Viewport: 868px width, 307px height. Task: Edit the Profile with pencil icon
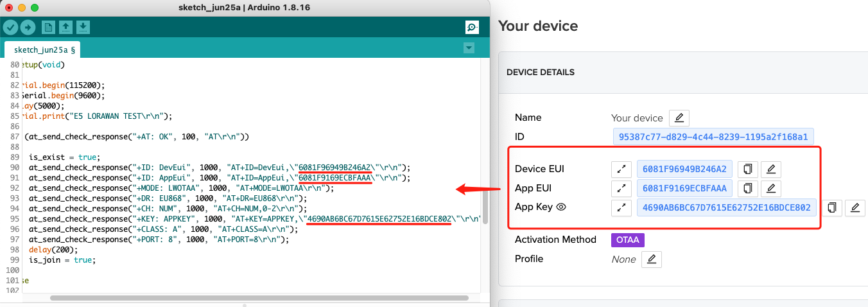[x=651, y=259]
